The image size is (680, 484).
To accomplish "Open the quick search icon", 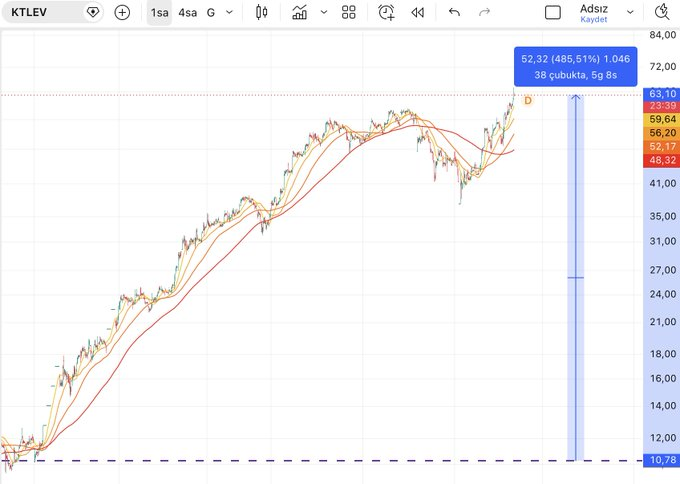I will pyautogui.click(x=662, y=12).
